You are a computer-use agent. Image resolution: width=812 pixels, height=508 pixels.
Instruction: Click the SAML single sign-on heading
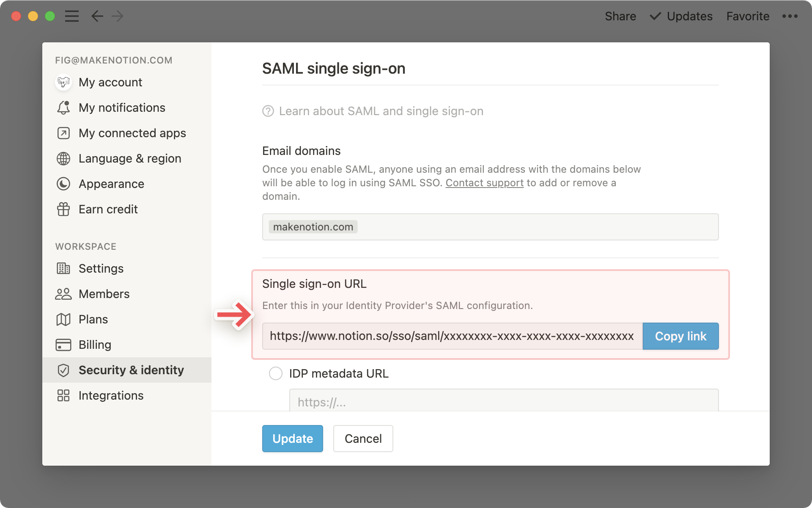pyautogui.click(x=334, y=69)
